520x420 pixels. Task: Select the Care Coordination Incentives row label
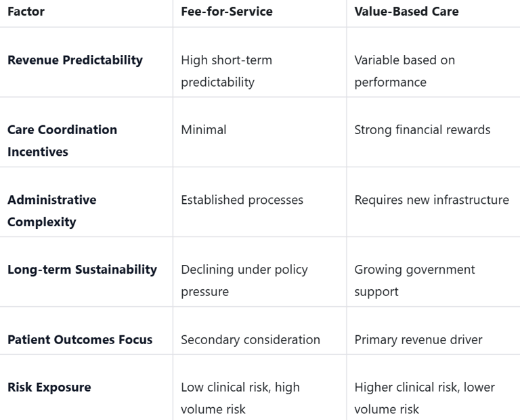(62, 140)
